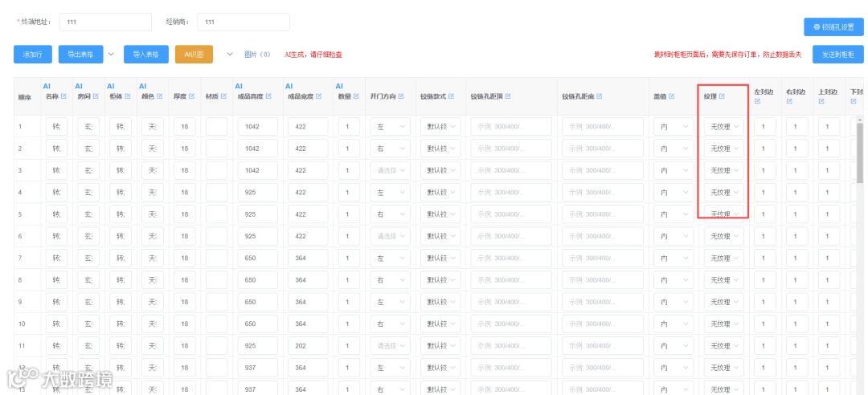Click the edit icon beside 铰链孔距顶 header

[x=508, y=96]
